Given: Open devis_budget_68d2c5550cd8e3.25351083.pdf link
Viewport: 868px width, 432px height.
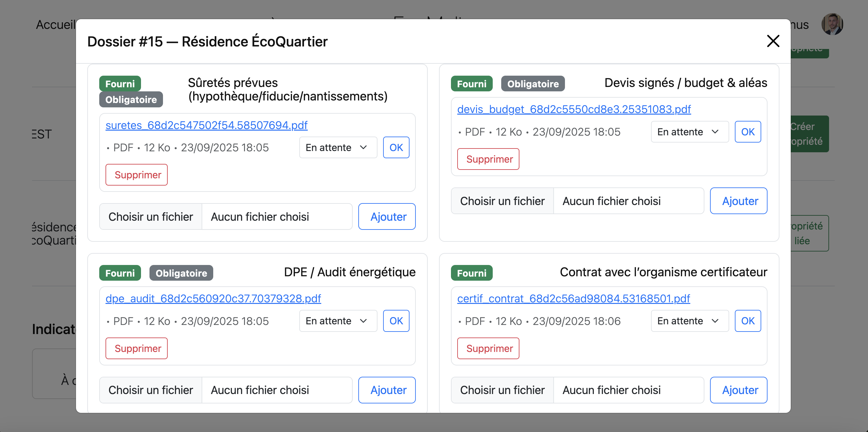Looking at the screenshot, I should click(x=573, y=109).
